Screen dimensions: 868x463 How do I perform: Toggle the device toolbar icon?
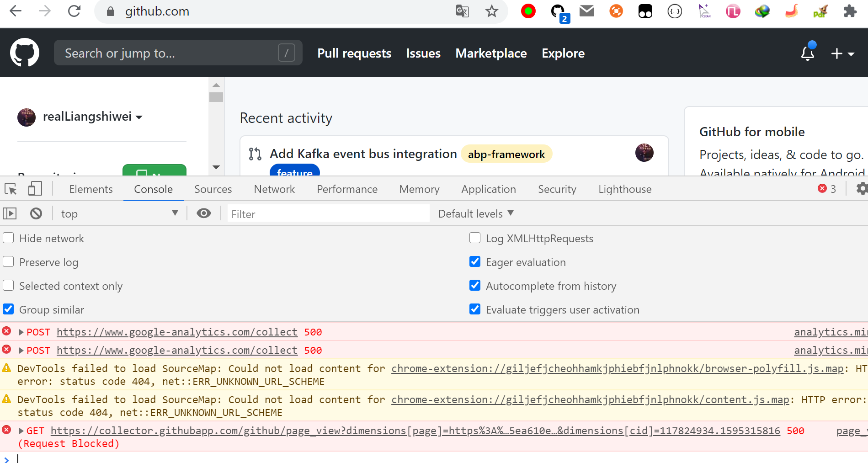(x=35, y=189)
